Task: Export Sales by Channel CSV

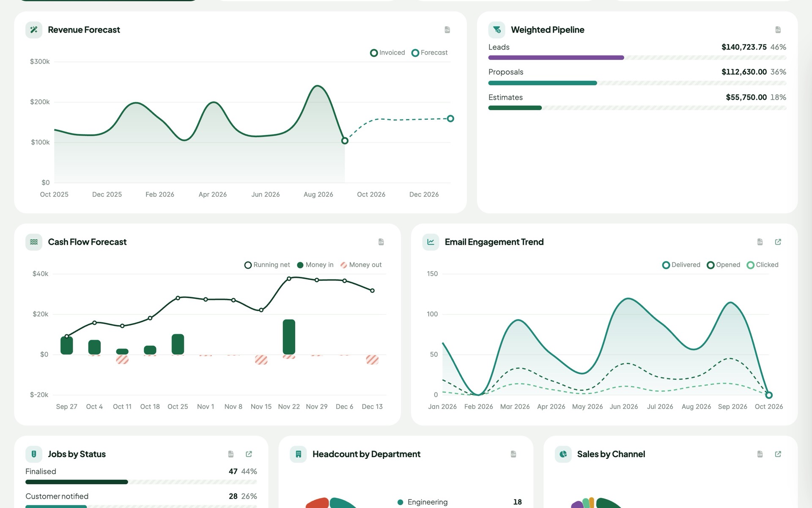Action: coord(760,454)
